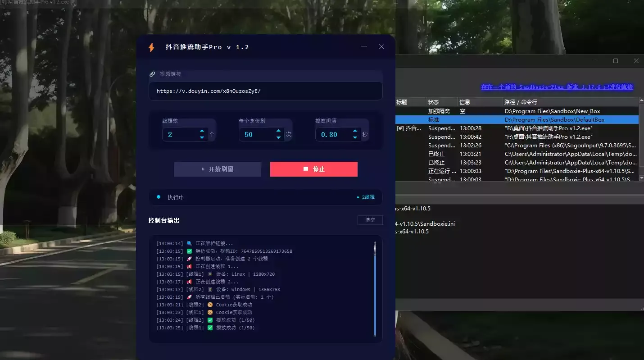Click the thread count field showing 2
This screenshot has height=360, width=644.
180,134
